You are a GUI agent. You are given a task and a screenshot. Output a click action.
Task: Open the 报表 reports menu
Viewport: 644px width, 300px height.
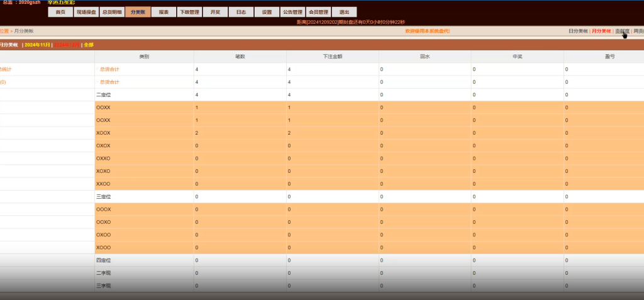point(164,12)
